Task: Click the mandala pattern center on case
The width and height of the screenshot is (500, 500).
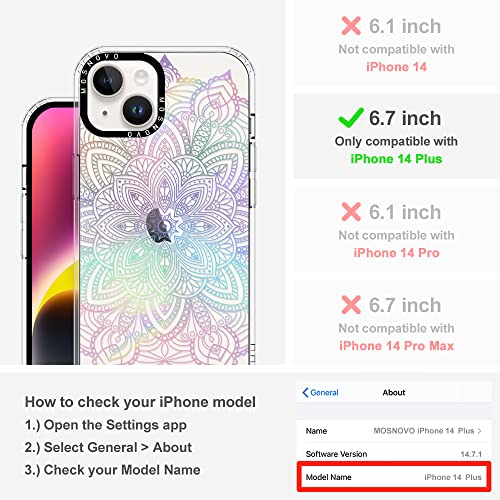Action: click(165, 226)
